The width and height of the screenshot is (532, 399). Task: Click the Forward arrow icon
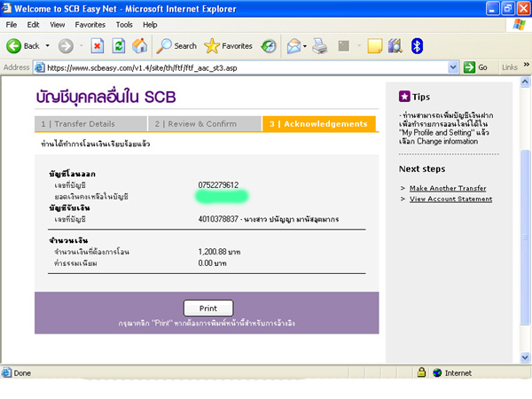[66, 46]
